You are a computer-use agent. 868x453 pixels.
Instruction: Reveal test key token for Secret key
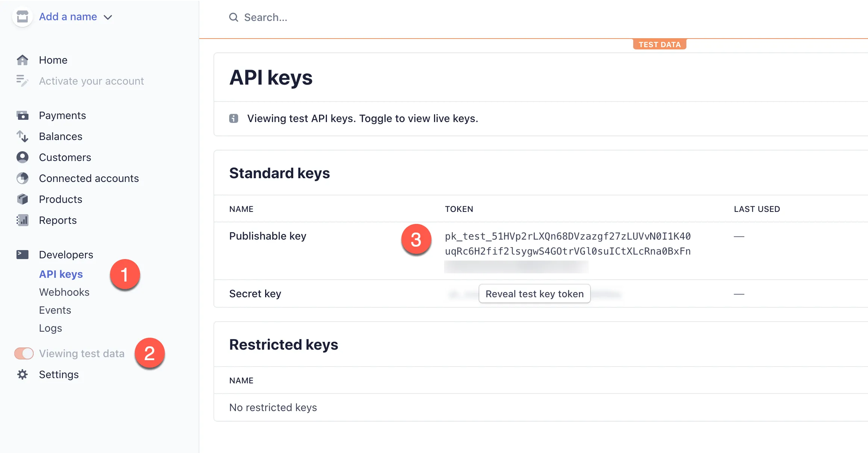534,294
